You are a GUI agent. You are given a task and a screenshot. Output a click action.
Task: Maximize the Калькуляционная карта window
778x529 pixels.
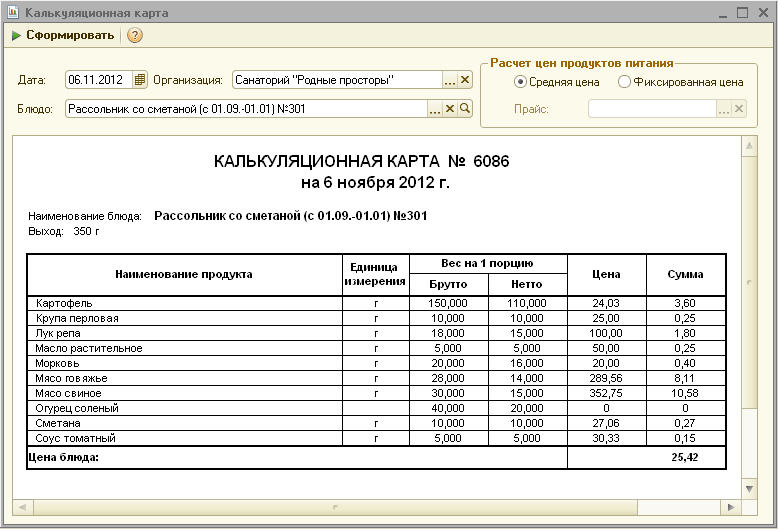pyautogui.click(x=742, y=13)
